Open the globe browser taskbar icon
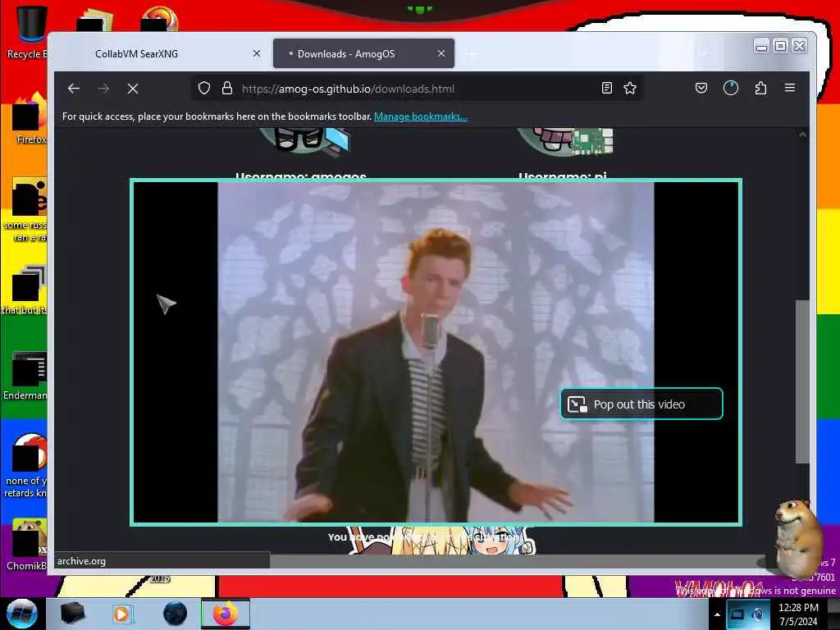This screenshot has height=630, width=840. (176, 614)
